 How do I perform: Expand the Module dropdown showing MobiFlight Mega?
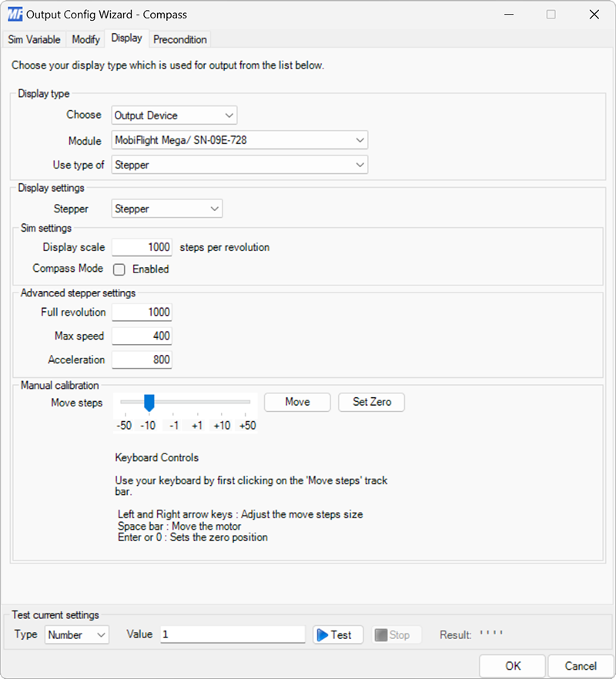pos(359,140)
